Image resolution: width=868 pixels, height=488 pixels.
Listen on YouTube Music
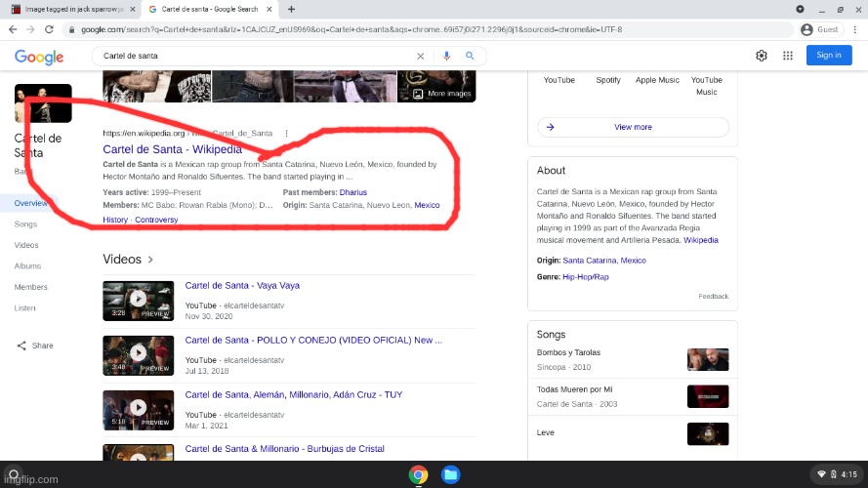point(706,86)
